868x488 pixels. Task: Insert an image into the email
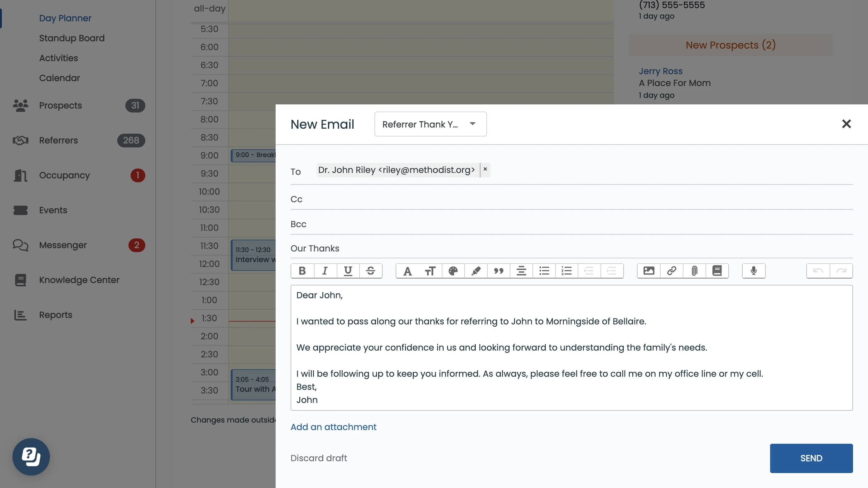point(649,271)
